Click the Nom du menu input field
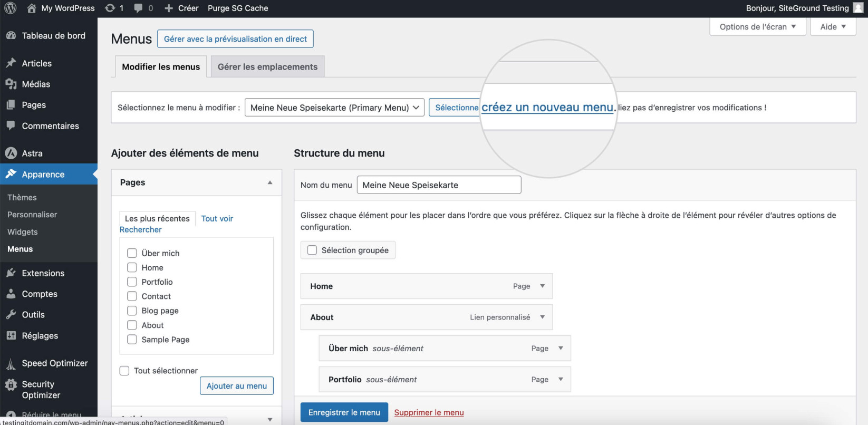868x425 pixels. tap(439, 185)
